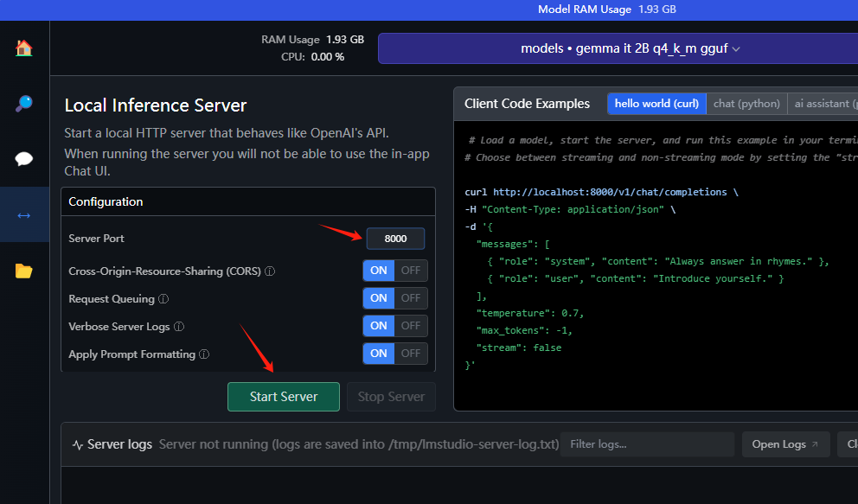Open the Home page icon in sidebar
This screenshot has width=858, height=504.
point(24,48)
